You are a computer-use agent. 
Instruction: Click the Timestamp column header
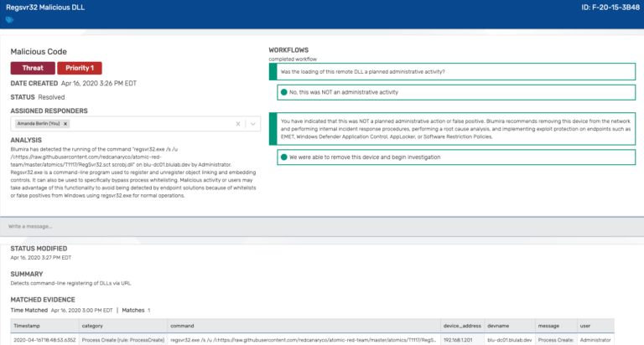44,326
